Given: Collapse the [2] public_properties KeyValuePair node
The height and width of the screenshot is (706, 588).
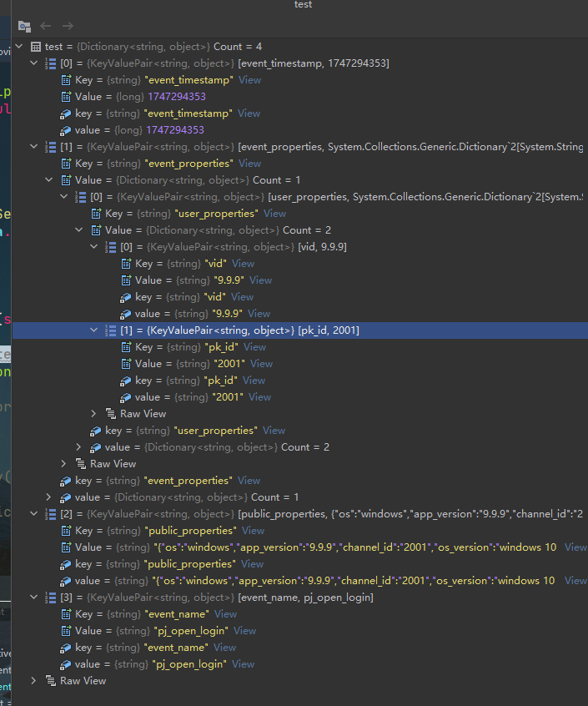Looking at the screenshot, I should [33, 514].
